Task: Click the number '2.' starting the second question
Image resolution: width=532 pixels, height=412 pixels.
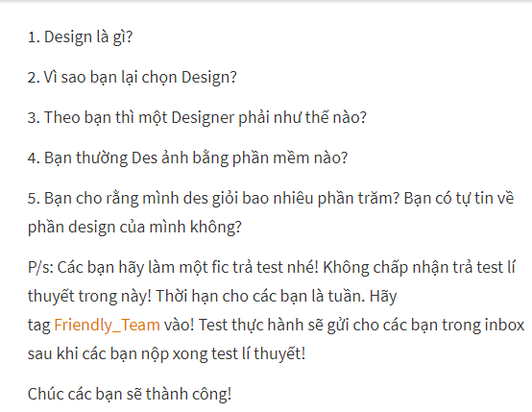Action: (x=34, y=78)
